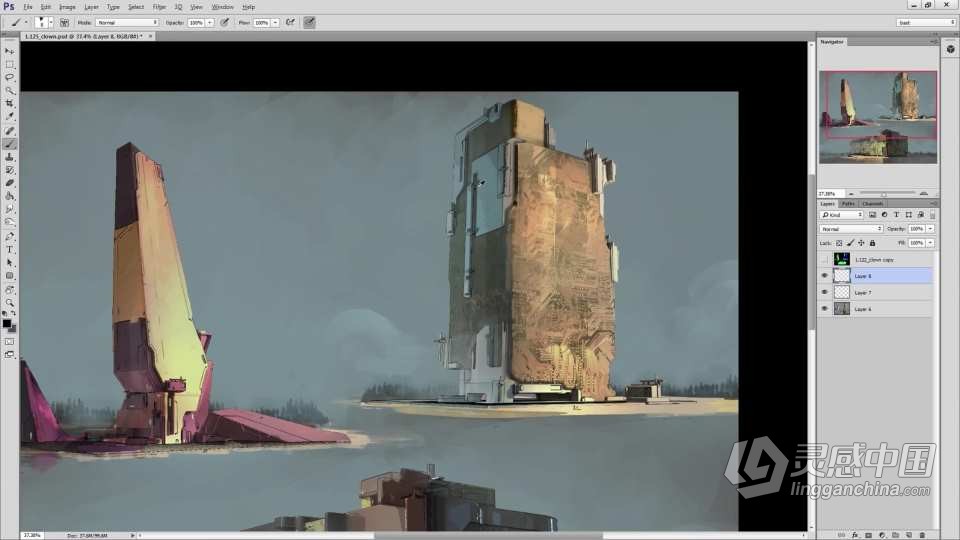
Task: Hide Layer 8 visibility eye
Action: click(x=824, y=276)
